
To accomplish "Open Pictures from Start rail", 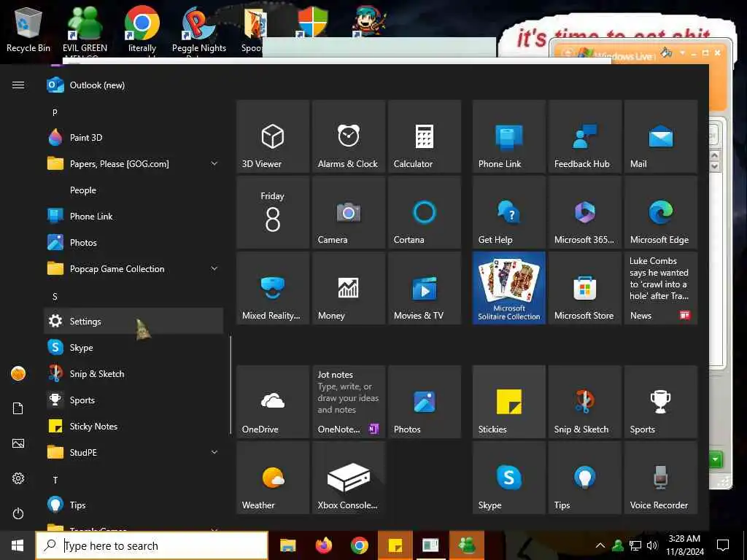I will tap(18, 443).
